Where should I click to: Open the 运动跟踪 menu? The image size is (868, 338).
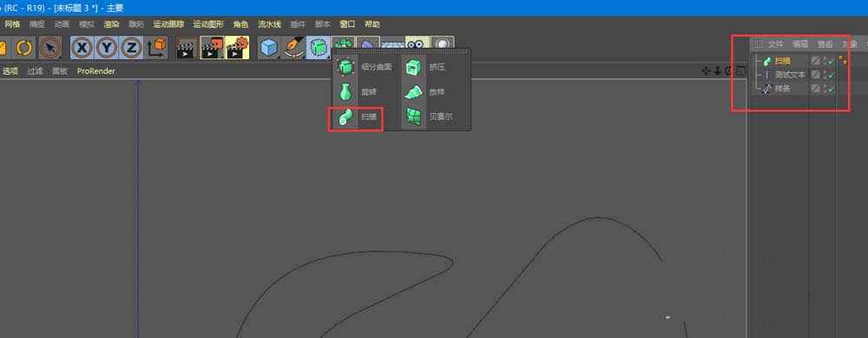pos(169,24)
